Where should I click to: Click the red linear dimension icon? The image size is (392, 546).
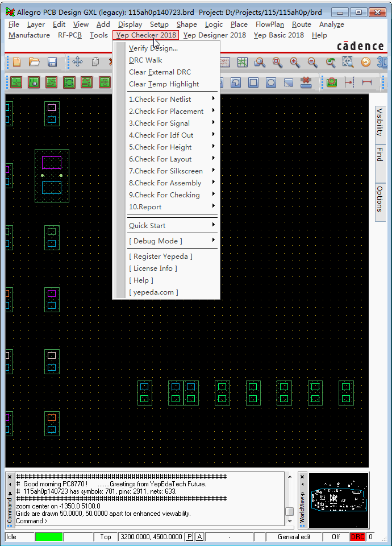[367, 82]
